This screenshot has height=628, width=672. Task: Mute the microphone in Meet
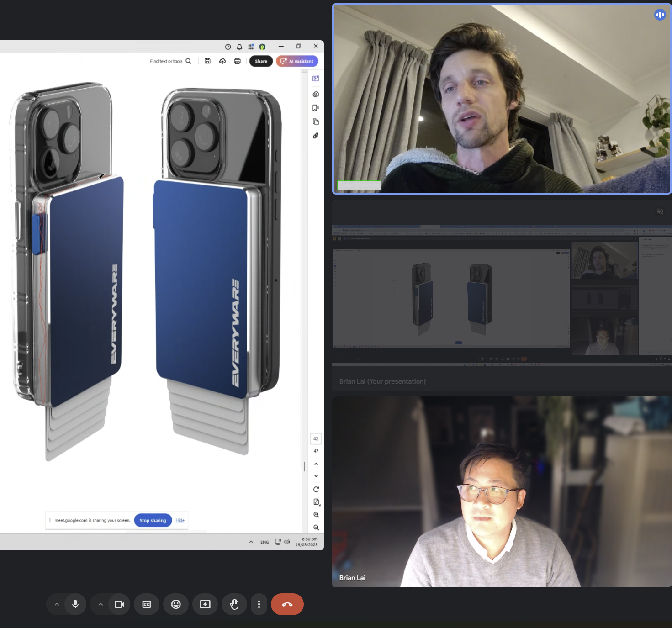75,604
